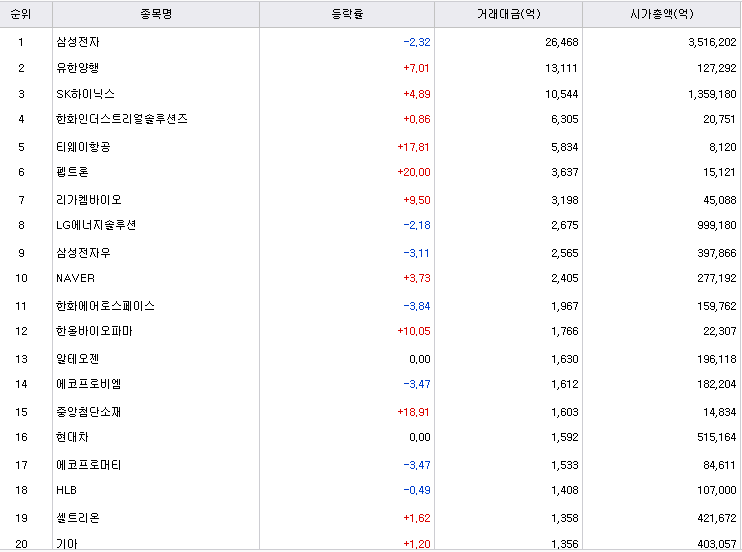Choose the 에코프로머티 stock name
The height and width of the screenshot is (552, 742).
point(89,465)
